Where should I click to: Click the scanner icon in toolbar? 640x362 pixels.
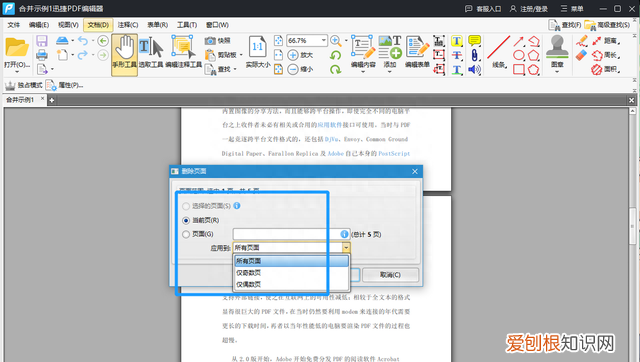(62, 40)
